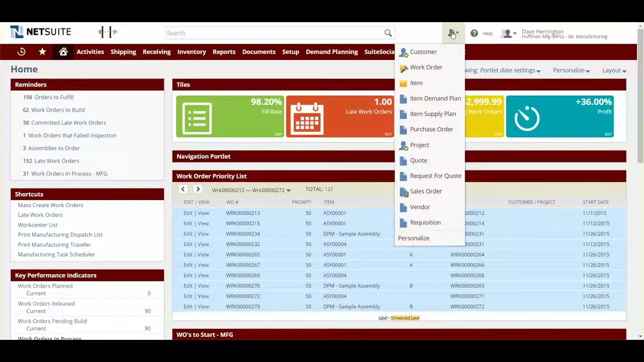
Task: Open the user role avatar icon
Action: tap(507, 33)
